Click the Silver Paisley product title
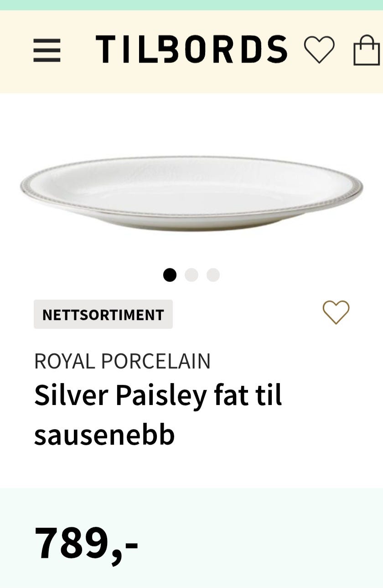The image size is (383, 588). coord(158,415)
